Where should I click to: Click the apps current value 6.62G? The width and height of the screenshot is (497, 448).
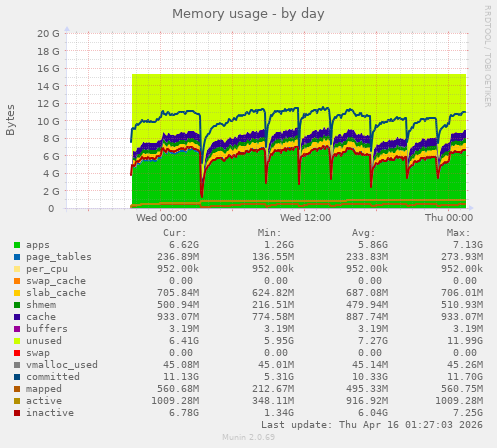184,245
